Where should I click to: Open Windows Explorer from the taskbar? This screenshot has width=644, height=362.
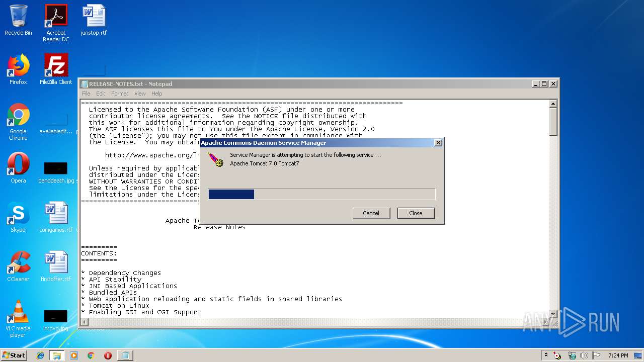57,355
